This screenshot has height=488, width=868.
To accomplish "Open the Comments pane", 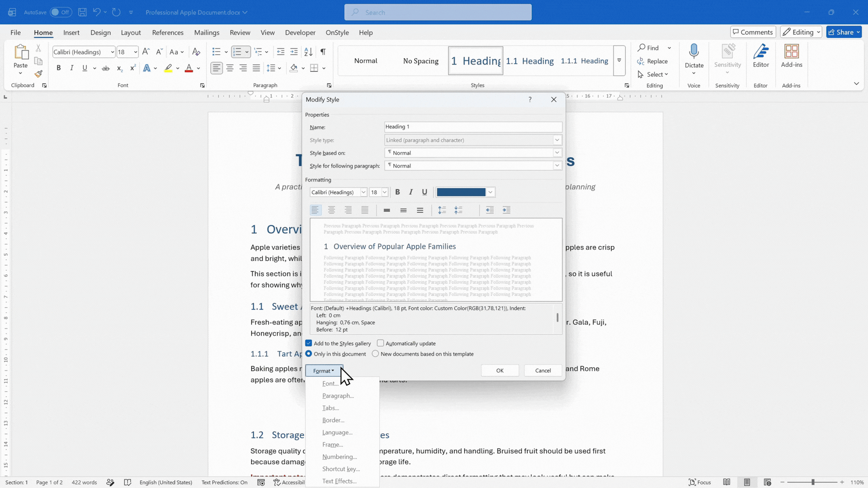I will click(753, 32).
